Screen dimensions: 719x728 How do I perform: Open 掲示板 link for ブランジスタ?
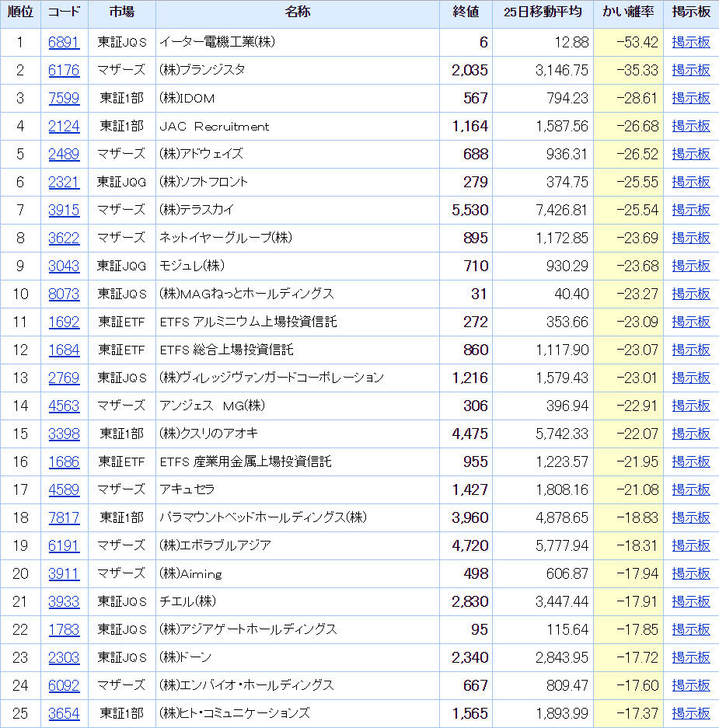[x=691, y=70]
